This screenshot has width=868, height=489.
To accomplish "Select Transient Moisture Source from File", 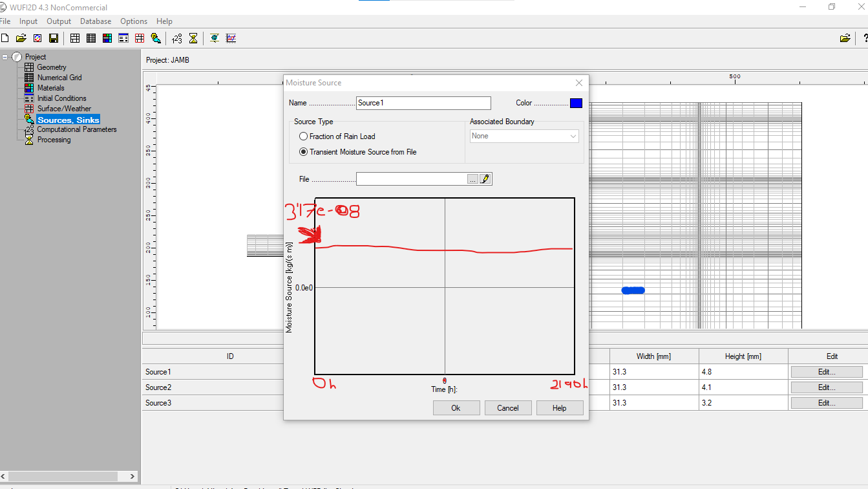I will point(304,152).
